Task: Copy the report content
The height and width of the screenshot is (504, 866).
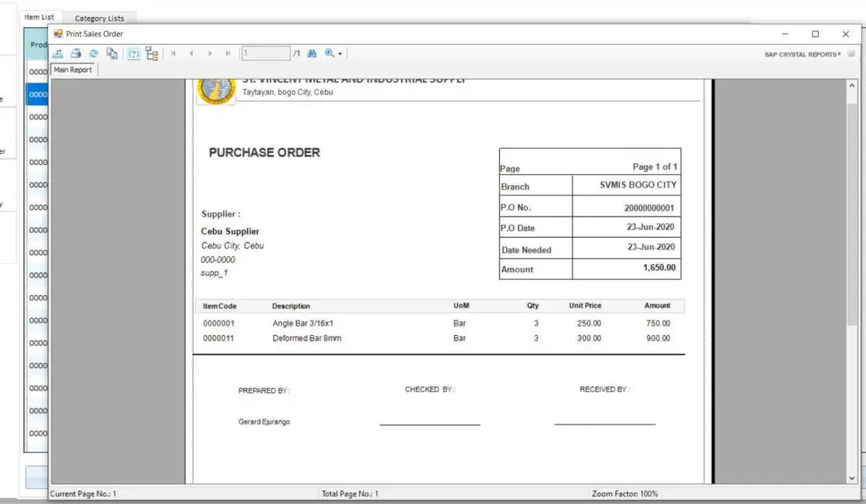Action: pos(113,53)
